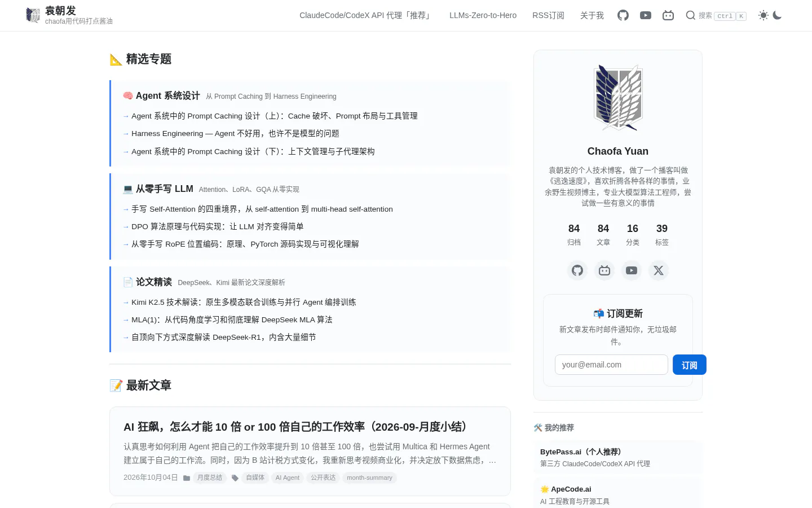Click the Chaofa Yuan avatar image
812x508 pixels.
pyautogui.click(x=618, y=98)
